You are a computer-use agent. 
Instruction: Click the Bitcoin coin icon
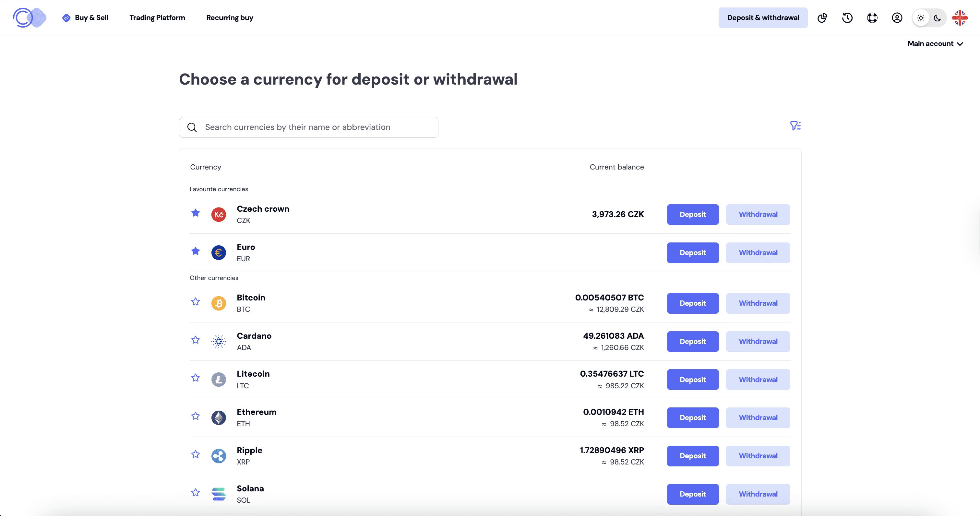coord(219,303)
